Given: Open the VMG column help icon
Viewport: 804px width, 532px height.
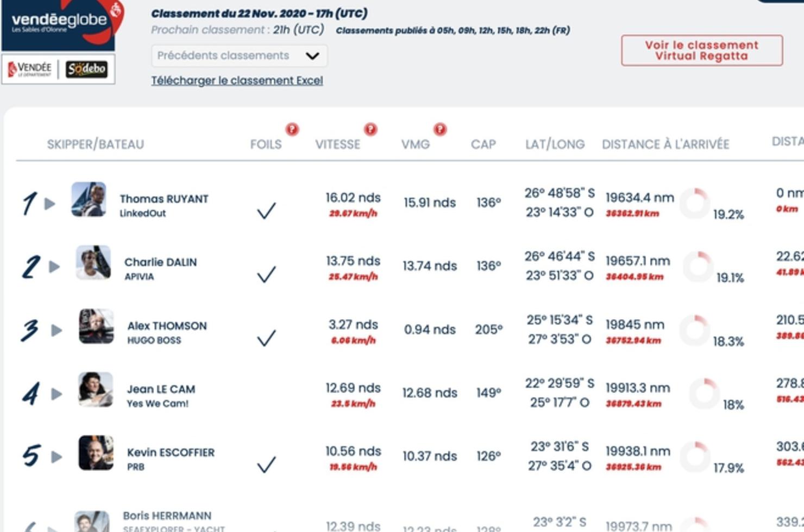Looking at the screenshot, I should tap(440, 129).
